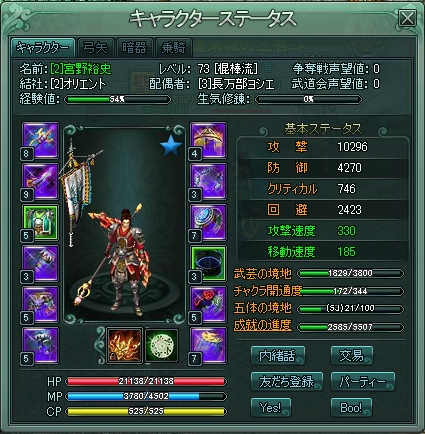Close the character status window

point(407,18)
